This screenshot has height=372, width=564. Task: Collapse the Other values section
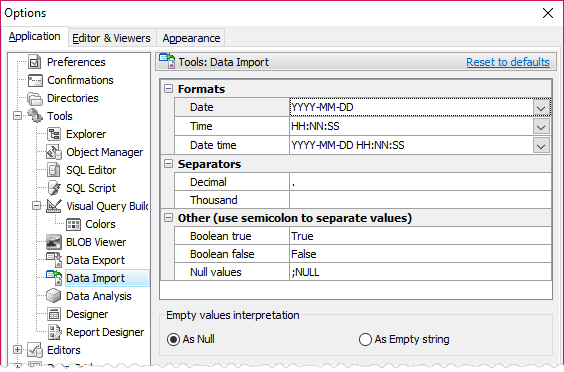coord(168,218)
